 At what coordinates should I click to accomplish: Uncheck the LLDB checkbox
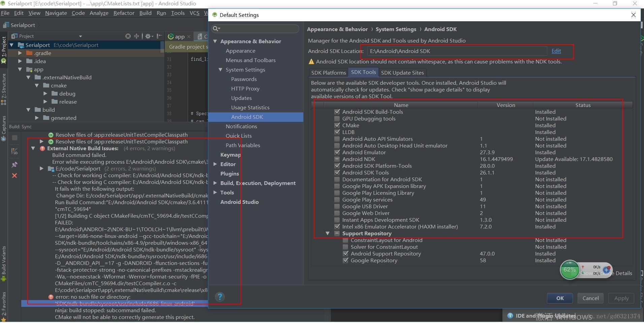[x=337, y=132]
